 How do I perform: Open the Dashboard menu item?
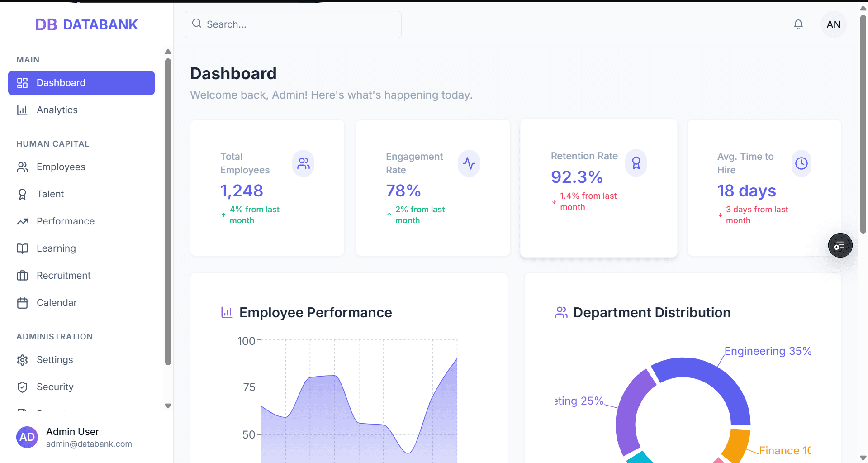click(x=81, y=83)
